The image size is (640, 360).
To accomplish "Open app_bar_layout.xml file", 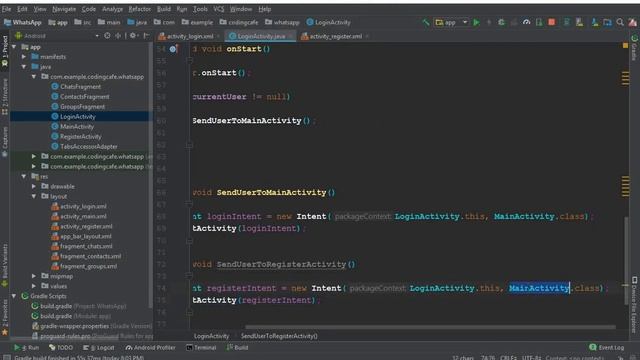I will point(86,236).
